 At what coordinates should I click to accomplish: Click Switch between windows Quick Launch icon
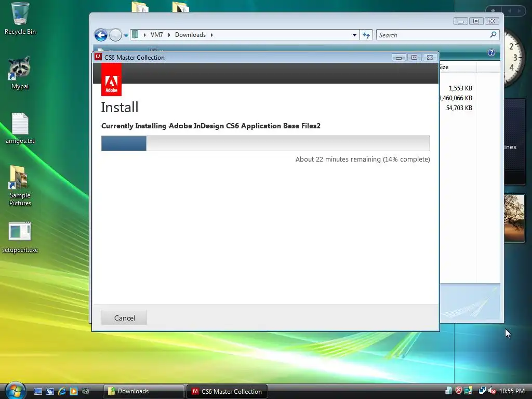pos(50,391)
